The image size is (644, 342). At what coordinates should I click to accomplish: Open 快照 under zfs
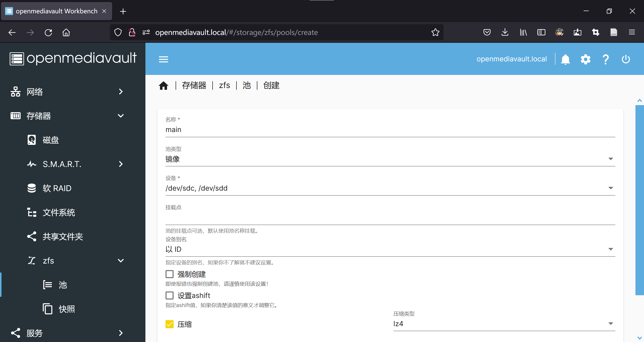pyautogui.click(x=67, y=309)
